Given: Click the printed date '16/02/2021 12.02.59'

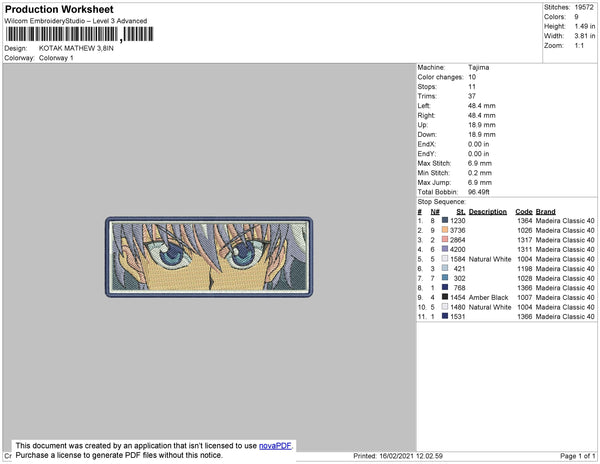Looking at the screenshot, I should click(411, 456).
